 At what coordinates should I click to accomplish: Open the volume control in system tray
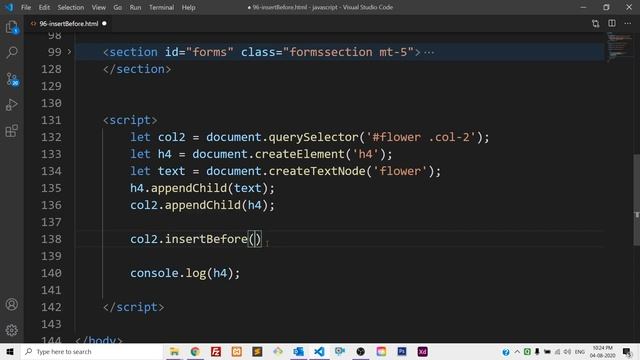pyautogui.click(x=567, y=352)
